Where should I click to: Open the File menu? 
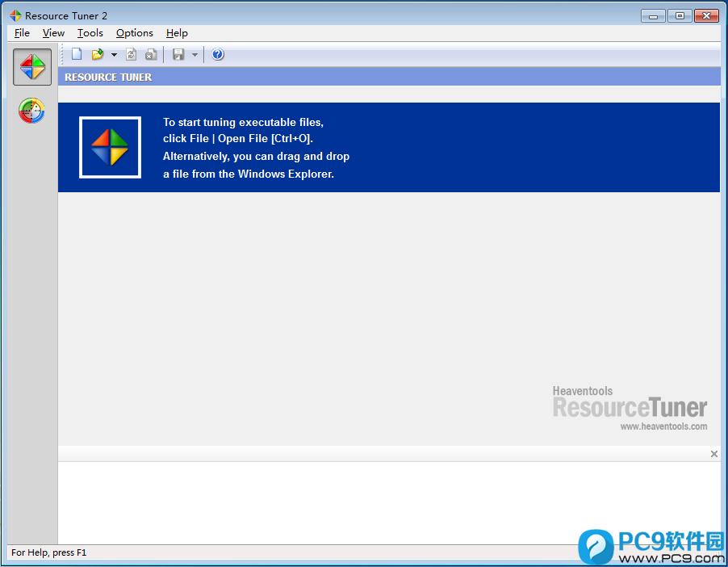click(x=22, y=33)
